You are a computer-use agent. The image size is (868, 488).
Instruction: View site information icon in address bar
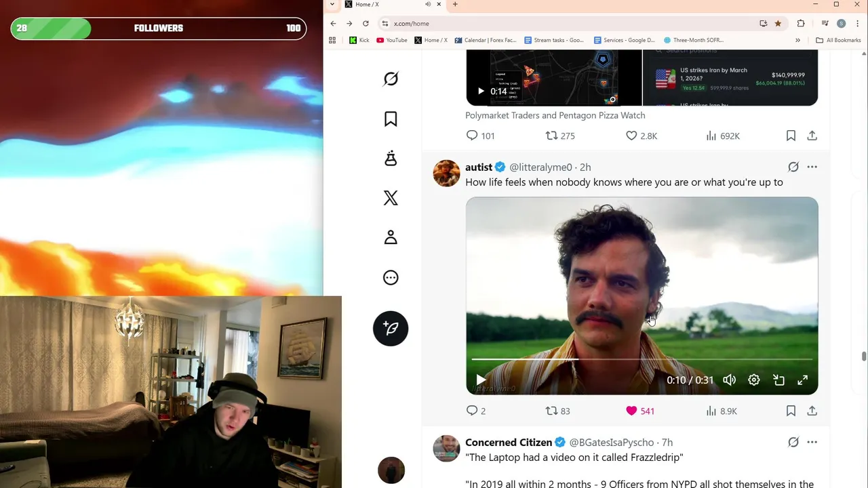(x=385, y=23)
